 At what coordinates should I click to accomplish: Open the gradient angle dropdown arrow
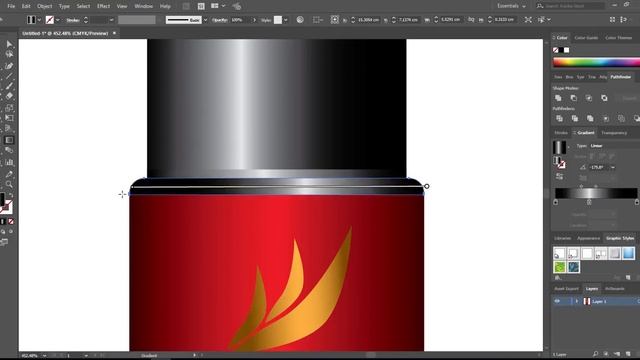[x=613, y=167]
